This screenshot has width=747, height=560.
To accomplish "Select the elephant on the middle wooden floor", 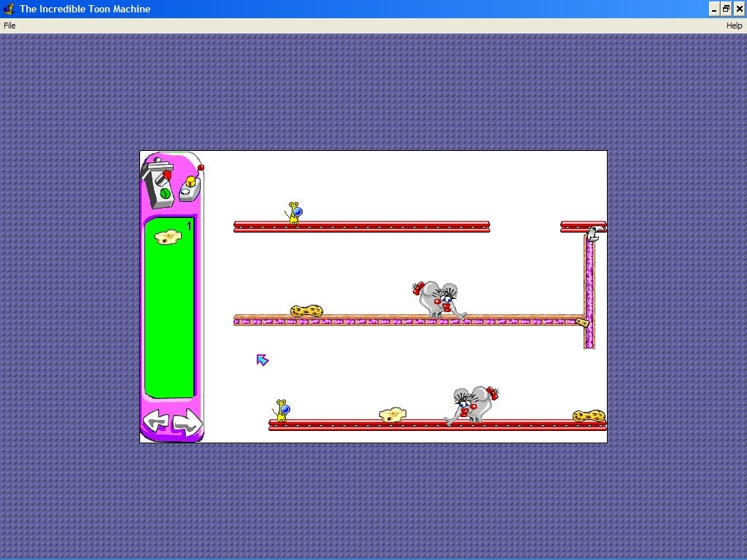I will pos(438,300).
